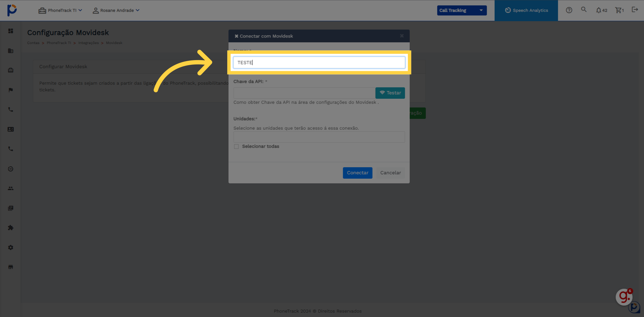
Task: Switch to Speech Analytics tab
Action: [x=526, y=10]
